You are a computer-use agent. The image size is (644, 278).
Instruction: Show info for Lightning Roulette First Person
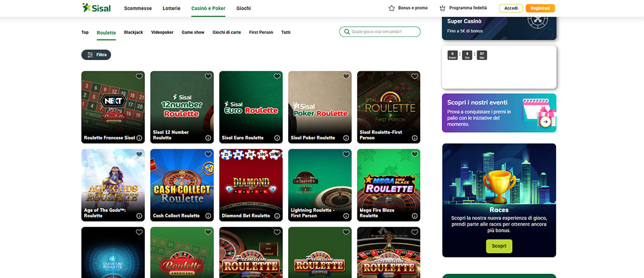(x=346, y=216)
